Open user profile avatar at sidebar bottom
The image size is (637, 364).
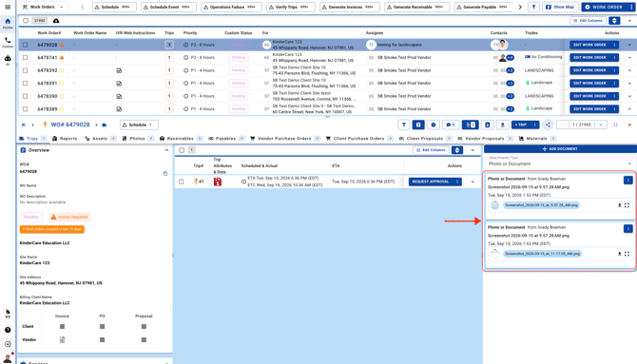(x=8, y=358)
